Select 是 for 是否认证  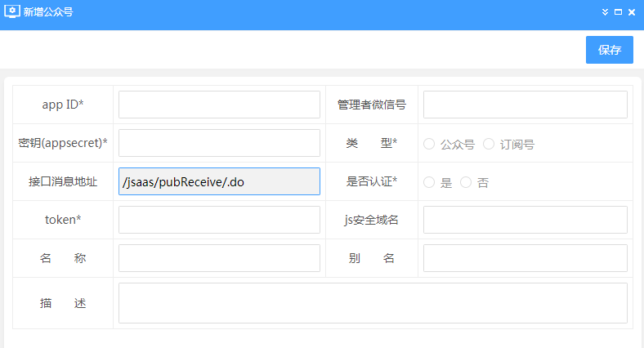429,182
